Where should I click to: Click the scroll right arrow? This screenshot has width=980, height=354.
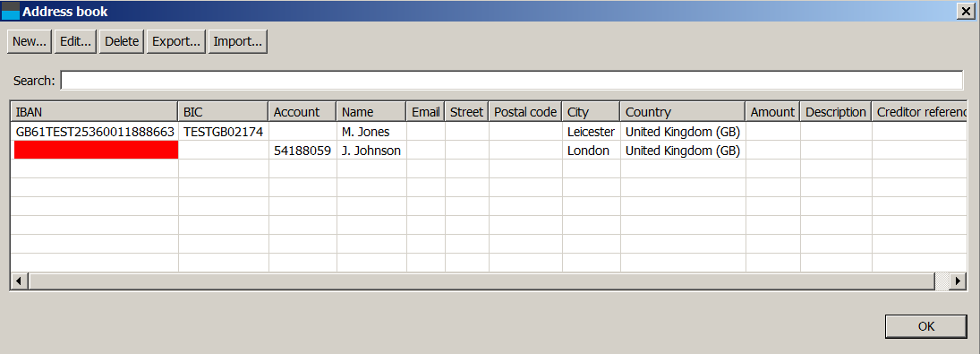pos(958,281)
